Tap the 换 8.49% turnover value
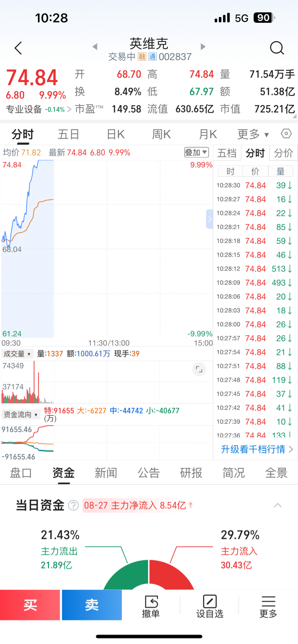 (128, 92)
